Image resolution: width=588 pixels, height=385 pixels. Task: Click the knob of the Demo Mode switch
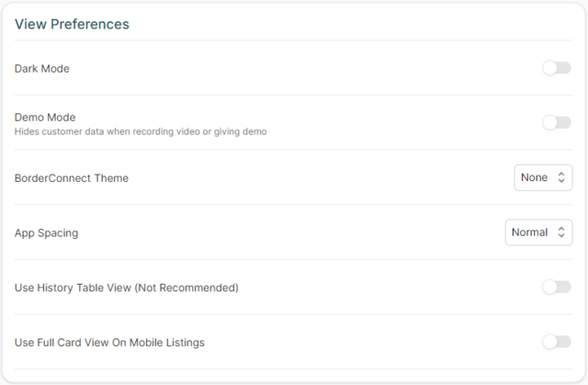[x=549, y=123]
